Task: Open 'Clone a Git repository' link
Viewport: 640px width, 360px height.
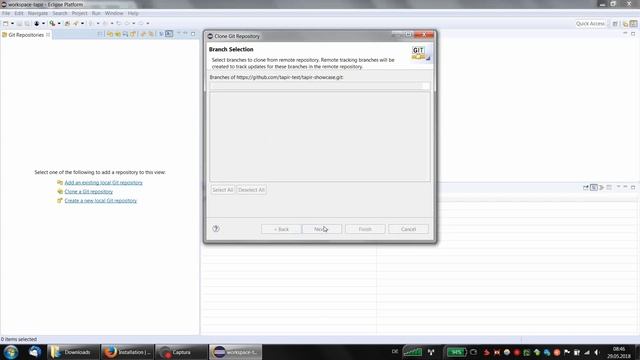Action: (89, 191)
